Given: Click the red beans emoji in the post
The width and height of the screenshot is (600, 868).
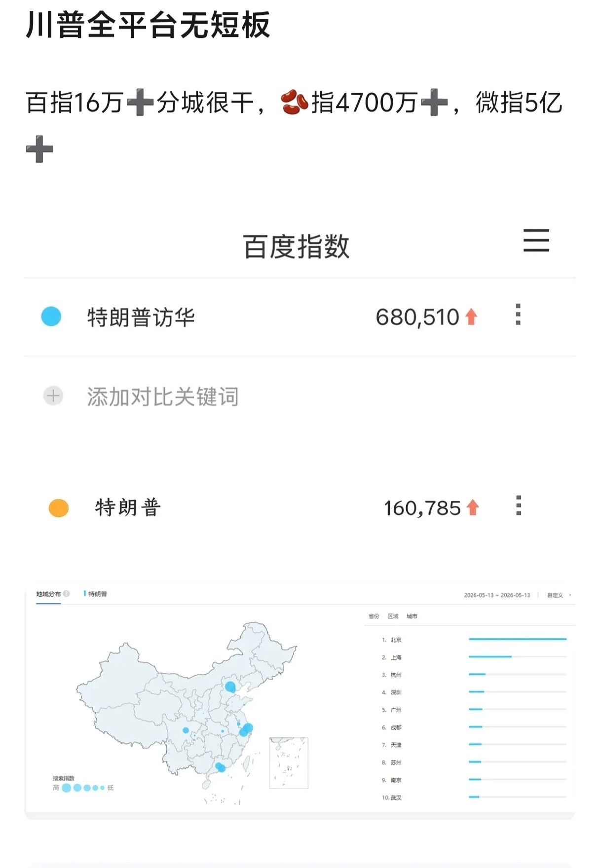Looking at the screenshot, I should (x=295, y=102).
